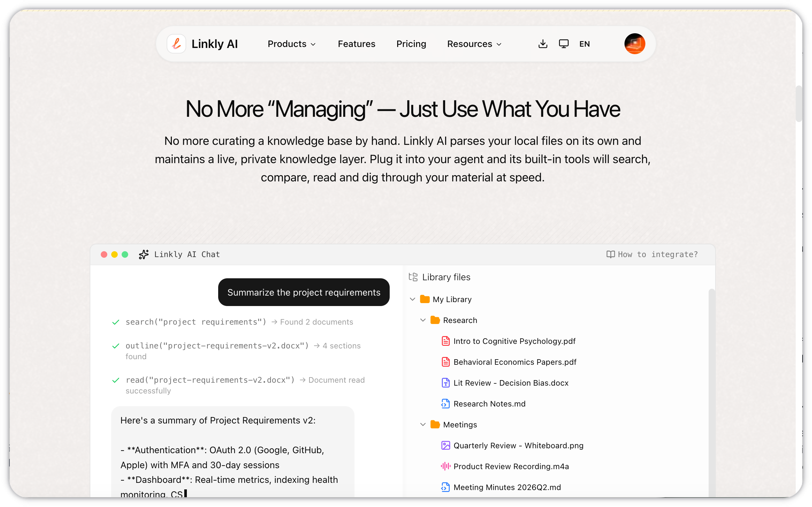Click the Meetings folder icon

point(435,424)
